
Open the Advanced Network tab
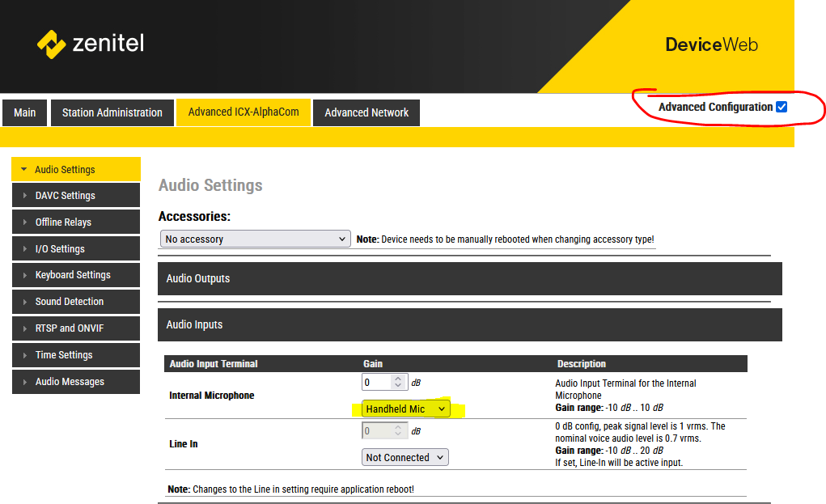[366, 112]
